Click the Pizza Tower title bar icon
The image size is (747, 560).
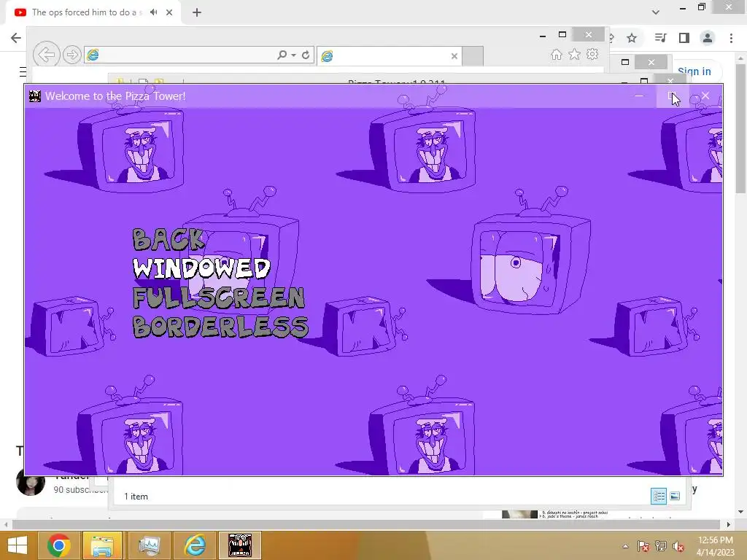click(35, 96)
